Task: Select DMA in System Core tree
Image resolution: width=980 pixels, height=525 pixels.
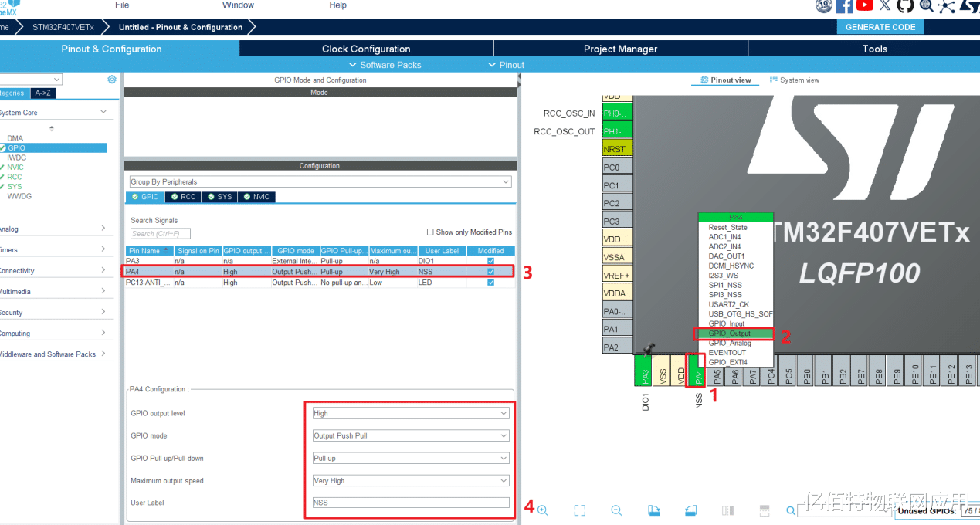Action: tap(15, 138)
